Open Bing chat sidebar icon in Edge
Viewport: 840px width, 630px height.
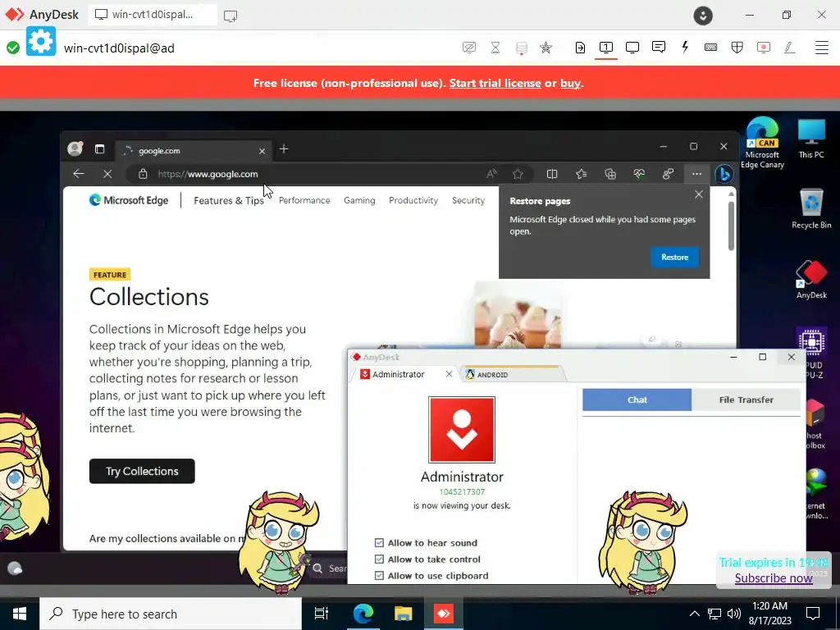(x=724, y=174)
